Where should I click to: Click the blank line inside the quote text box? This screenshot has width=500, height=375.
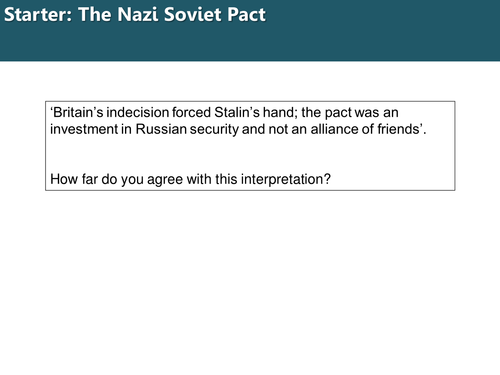[250, 154]
